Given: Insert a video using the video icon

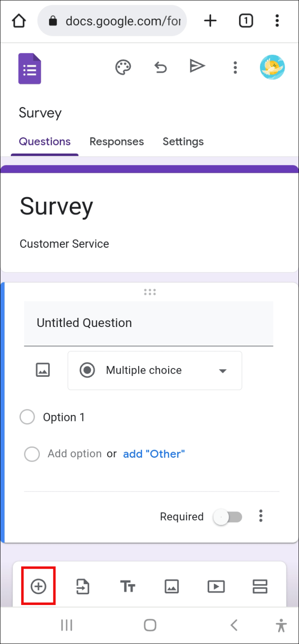Looking at the screenshot, I should [x=216, y=586].
